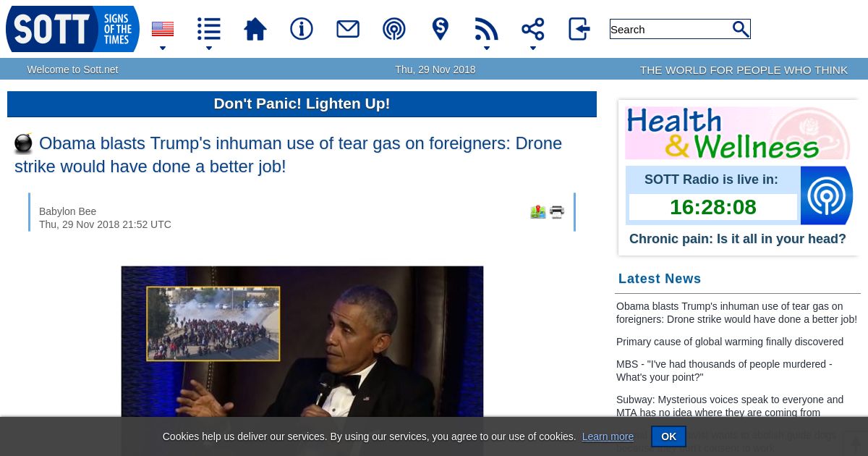The height and width of the screenshot is (456, 868).
Task: Click Learn more in cookie notice
Action: tap(608, 436)
